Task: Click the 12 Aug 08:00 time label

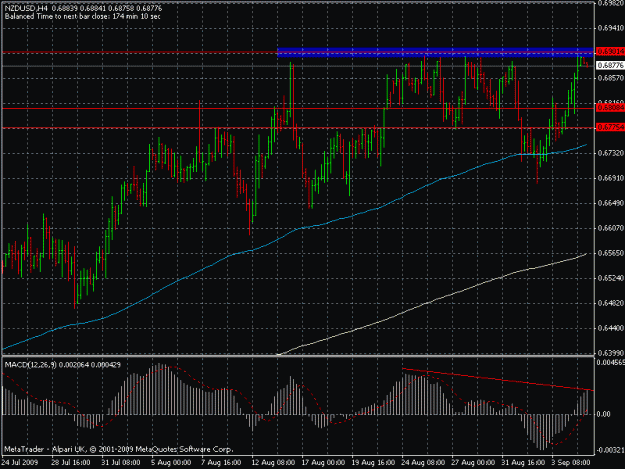Action: 273,463
